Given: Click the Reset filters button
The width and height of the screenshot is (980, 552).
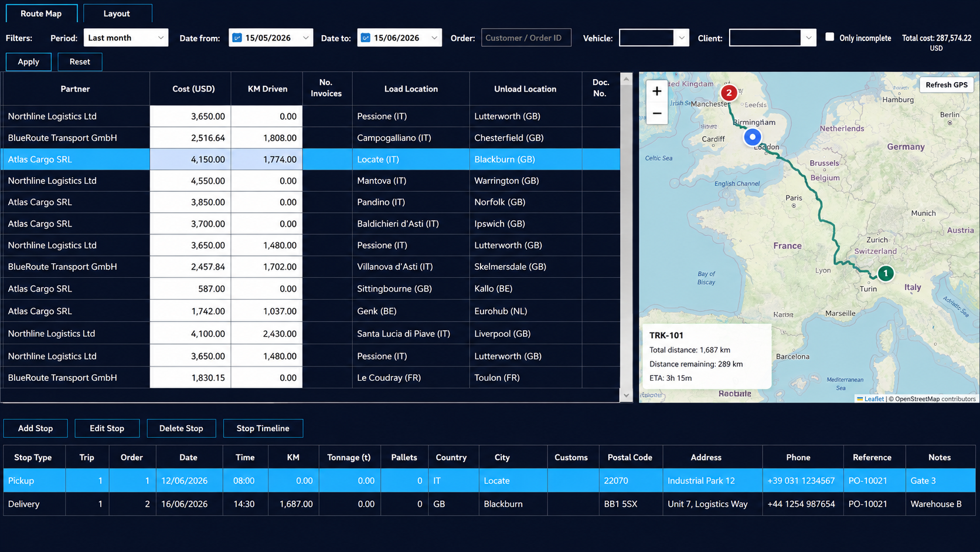Looking at the screenshot, I should pos(80,62).
